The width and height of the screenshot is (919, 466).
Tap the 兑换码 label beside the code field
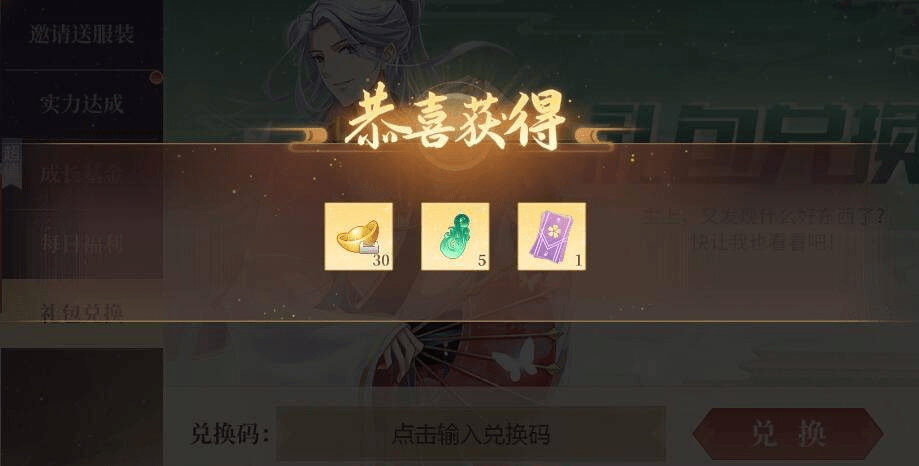pyautogui.click(x=230, y=434)
